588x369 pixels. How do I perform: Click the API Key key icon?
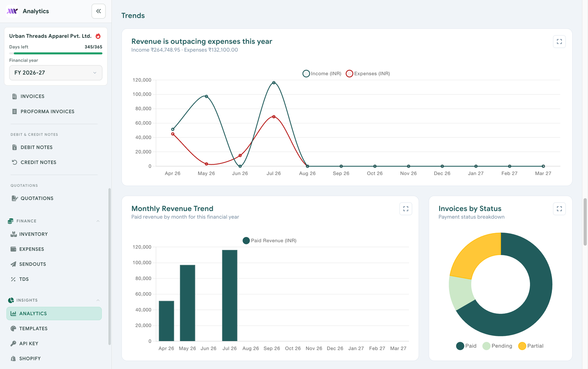[x=13, y=343]
